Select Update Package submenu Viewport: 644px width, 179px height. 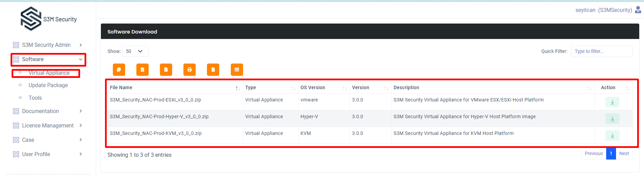tap(48, 85)
